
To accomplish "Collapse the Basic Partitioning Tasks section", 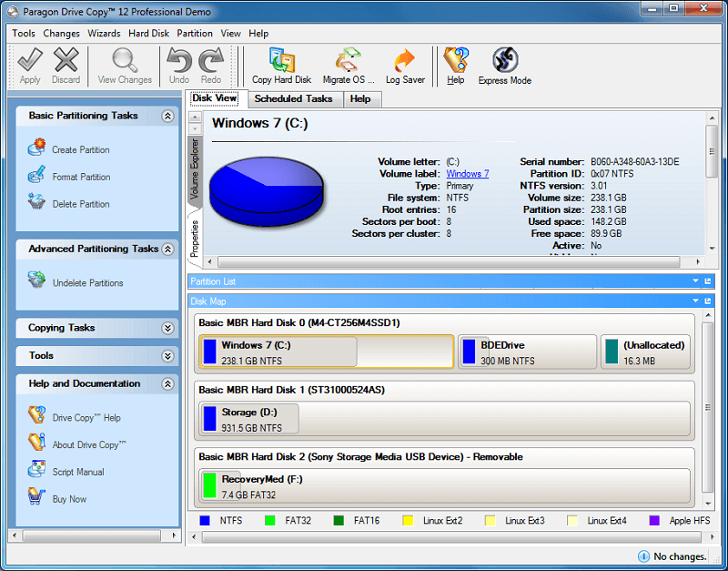I will pos(167,117).
